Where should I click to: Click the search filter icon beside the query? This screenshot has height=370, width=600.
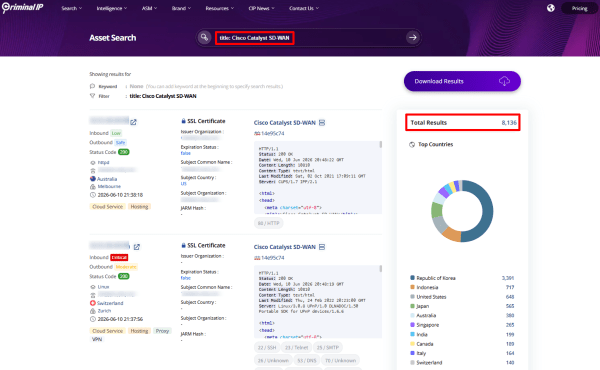(x=205, y=37)
